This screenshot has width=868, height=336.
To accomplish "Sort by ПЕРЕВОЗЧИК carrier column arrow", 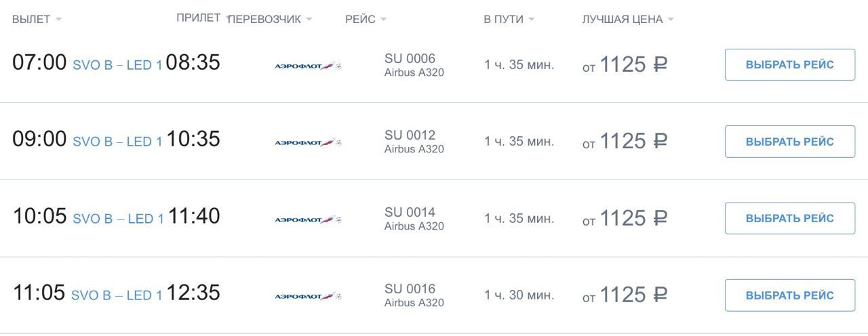I will (x=309, y=19).
